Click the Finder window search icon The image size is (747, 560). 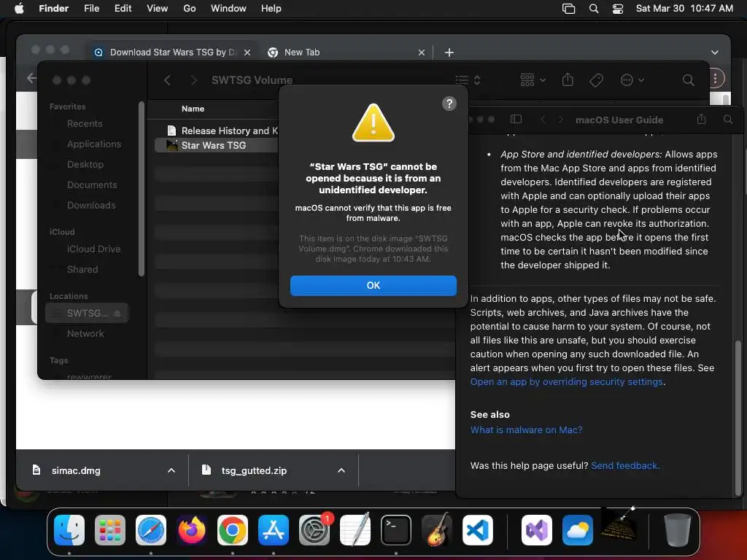tap(688, 80)
